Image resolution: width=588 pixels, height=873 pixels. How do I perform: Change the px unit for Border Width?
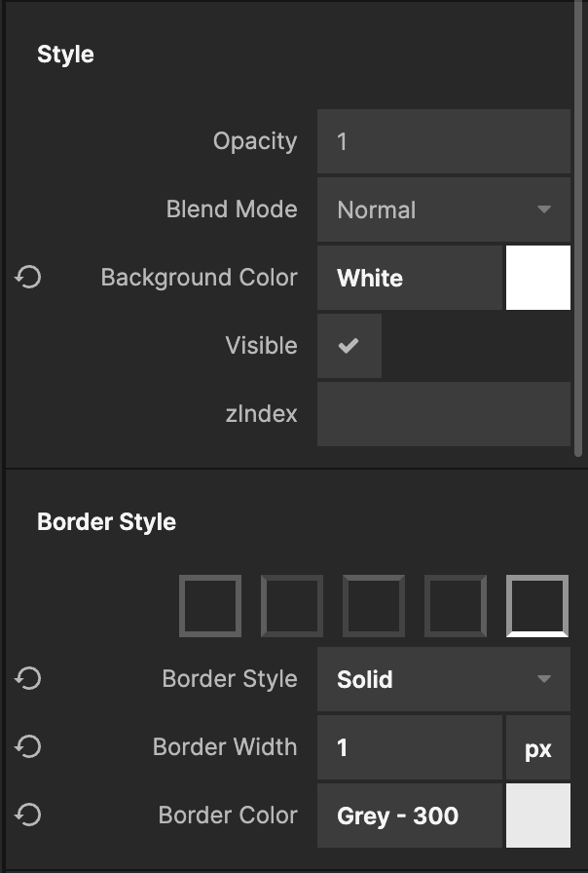point(537,747)
